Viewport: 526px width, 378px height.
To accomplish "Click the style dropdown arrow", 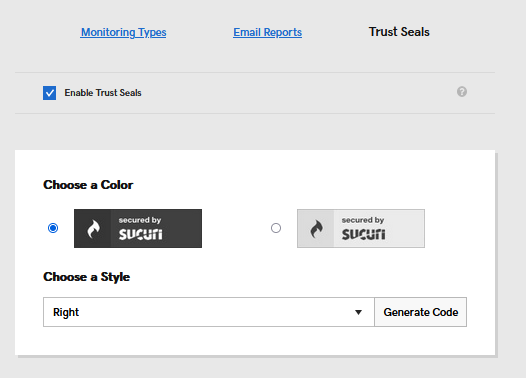I will click(x=358, y=312).
